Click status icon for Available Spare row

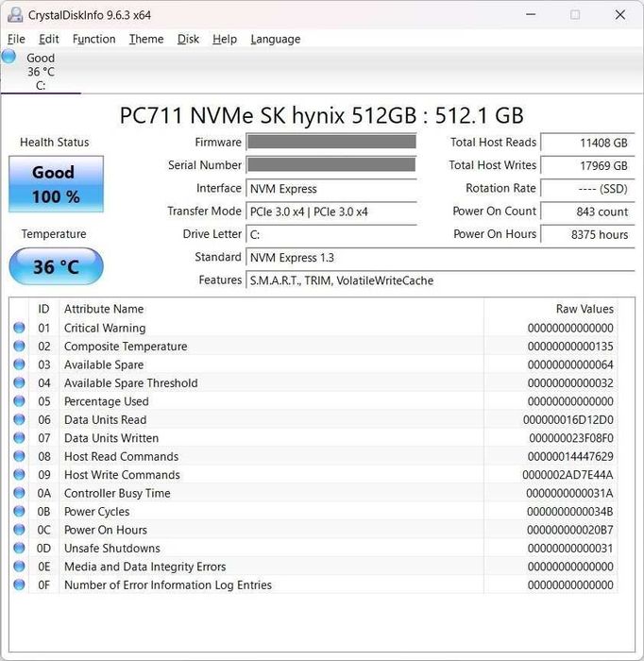point(19,364)
